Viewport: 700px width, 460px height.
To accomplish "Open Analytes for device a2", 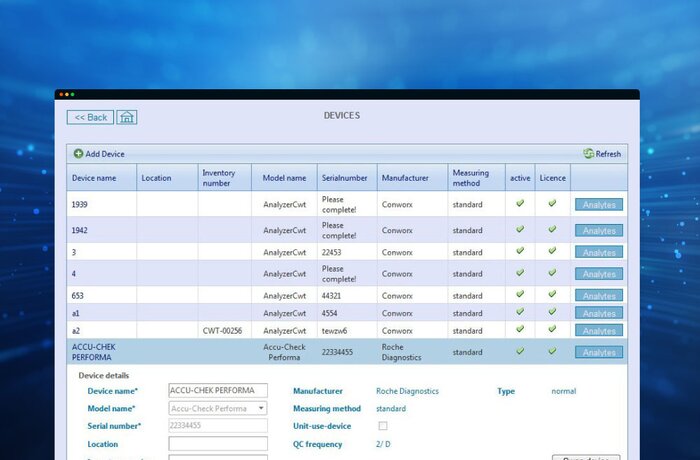I will 598,330.
